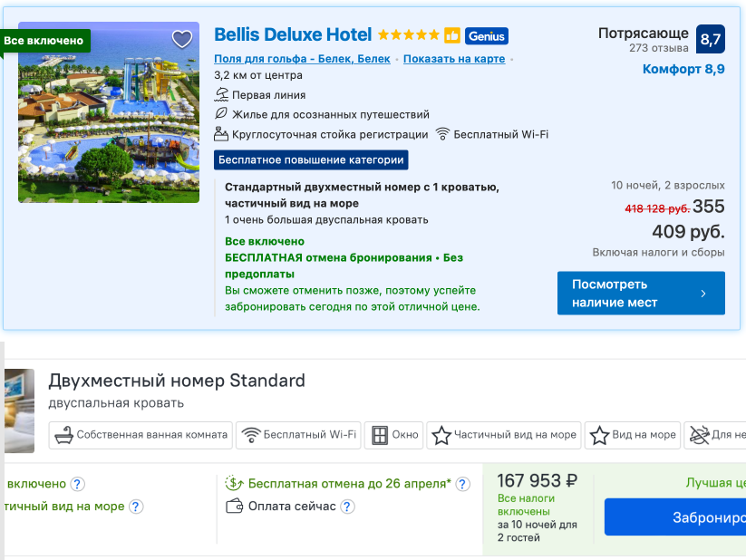Screen dimensions: 746x560
Task: Click Показать на карте link
Action: (454, 59)
